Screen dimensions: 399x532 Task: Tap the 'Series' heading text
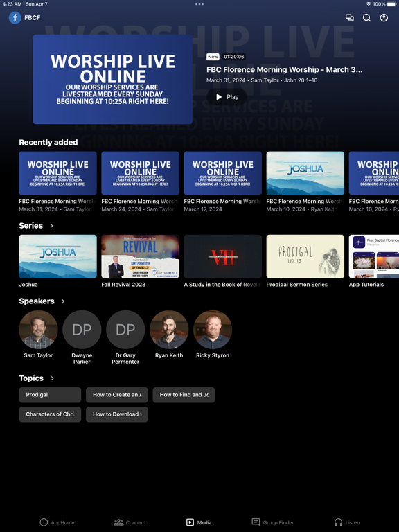coord(31,226)
